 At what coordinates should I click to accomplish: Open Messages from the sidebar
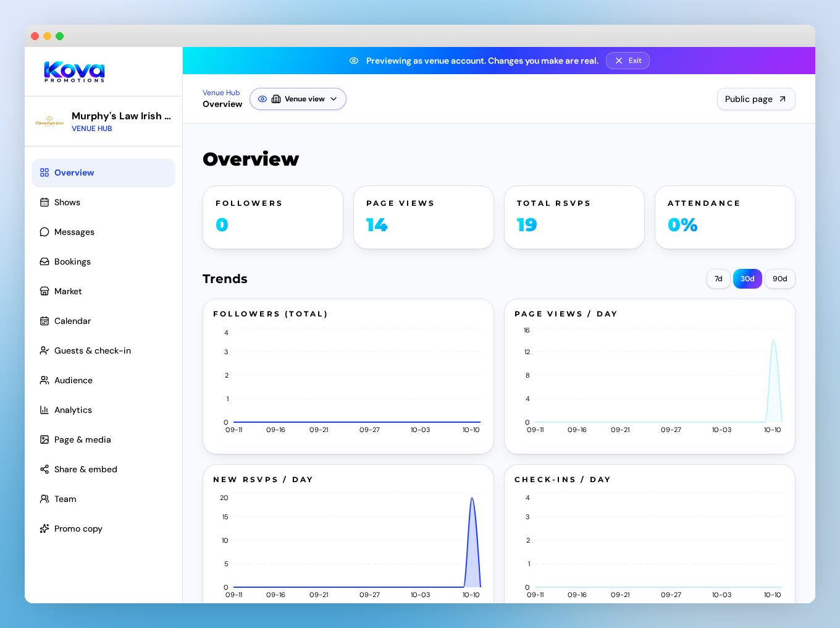click(103, 232)
